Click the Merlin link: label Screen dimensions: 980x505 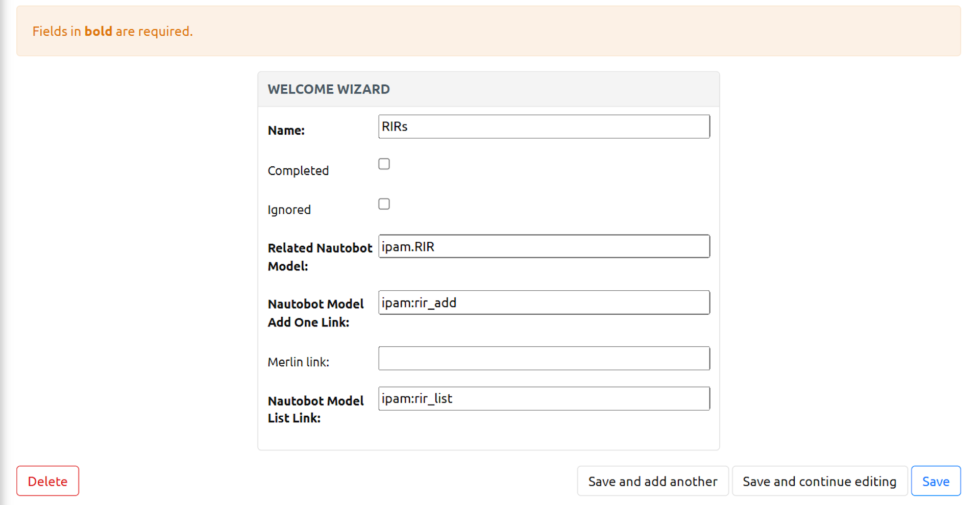coord(298,362)
